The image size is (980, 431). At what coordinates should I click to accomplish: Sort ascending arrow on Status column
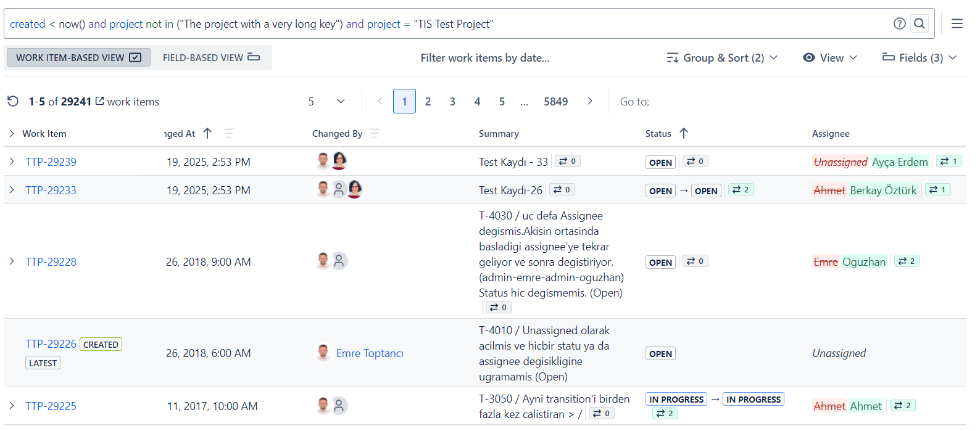point(684,133)
